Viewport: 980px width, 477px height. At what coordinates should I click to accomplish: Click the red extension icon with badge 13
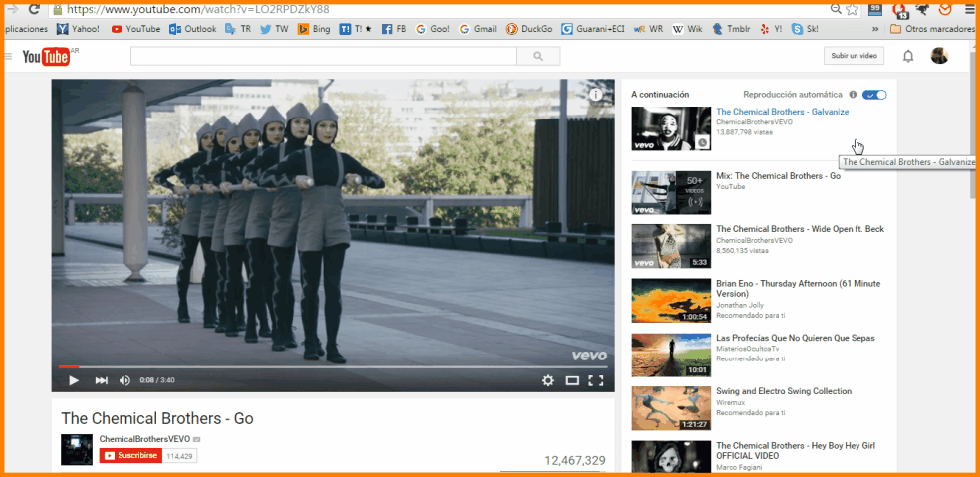tap(899, 9)
